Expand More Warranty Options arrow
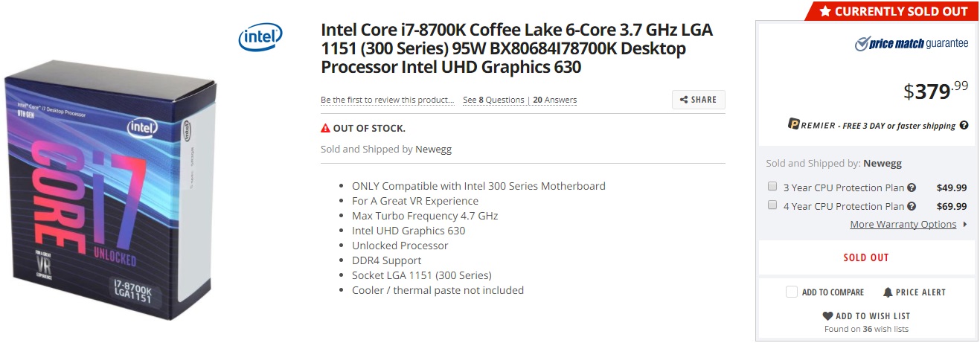 click(965, 224)
